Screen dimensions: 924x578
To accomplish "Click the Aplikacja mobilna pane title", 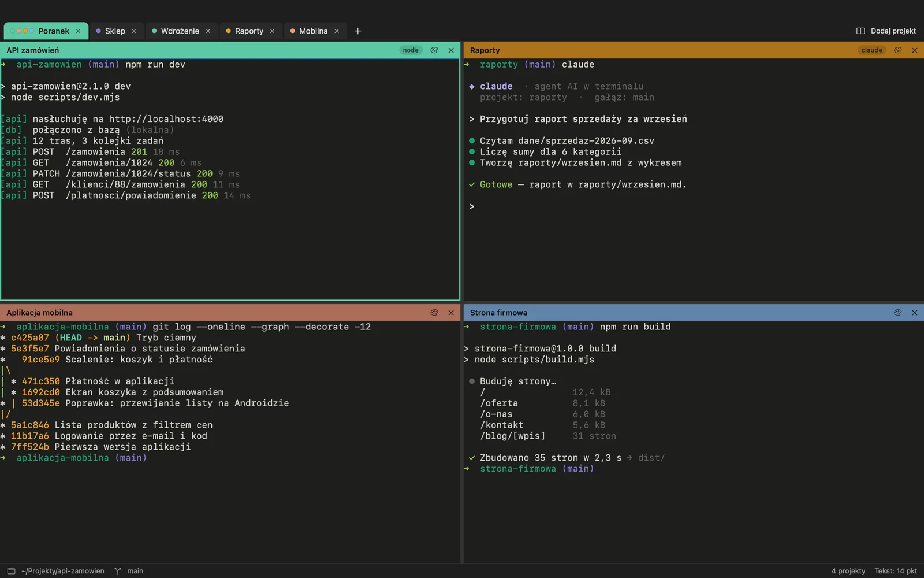I will pyautogui.click(x=40, y=313).
